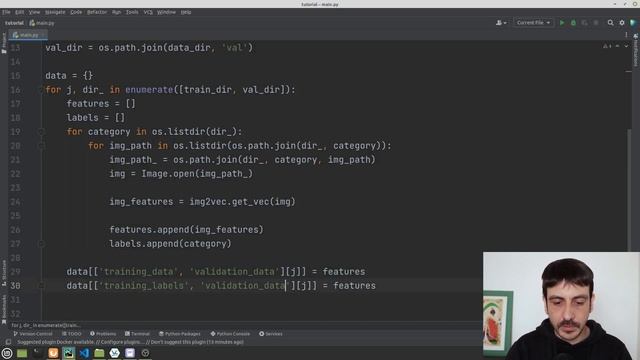The height and width of the screenshot is (360, 640).
Task: Click the warnings indicator in editor corner
Action: (x=607, y=46)
